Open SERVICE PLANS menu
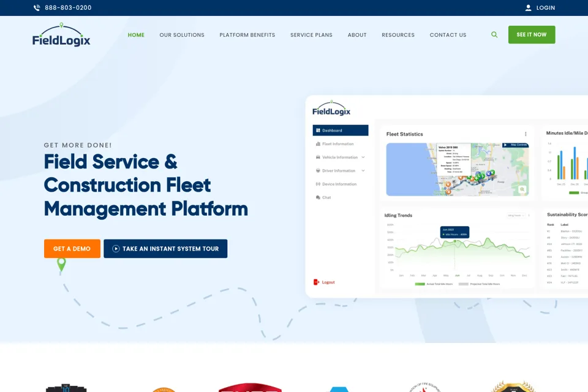The image size is (588, 392). (x=311, y=35)
